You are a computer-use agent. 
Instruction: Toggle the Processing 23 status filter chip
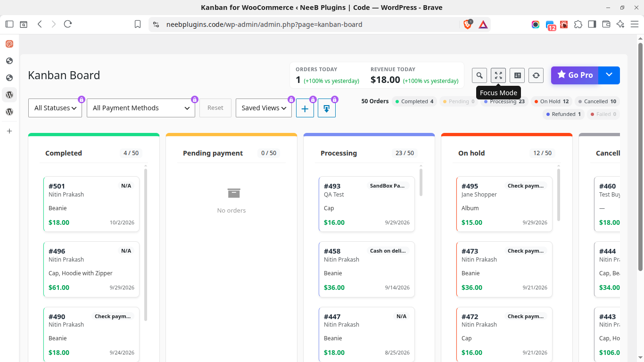click(x=504, y=101)
